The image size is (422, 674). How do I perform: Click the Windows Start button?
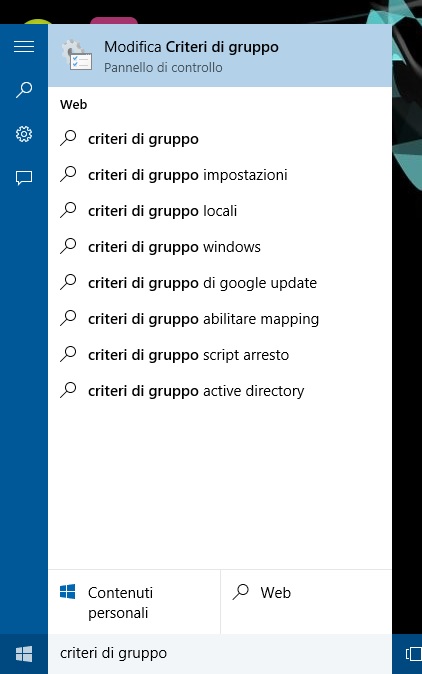24,654
